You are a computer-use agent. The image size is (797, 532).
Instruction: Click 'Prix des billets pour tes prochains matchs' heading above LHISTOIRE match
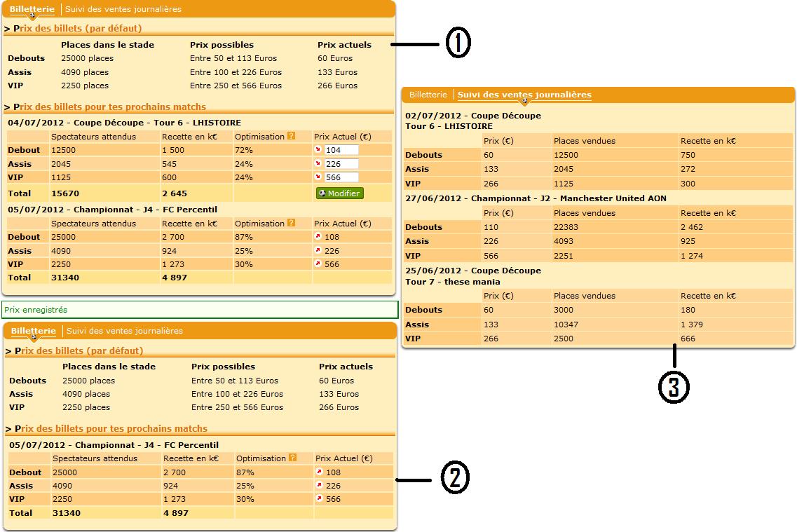tap(109, 107)
